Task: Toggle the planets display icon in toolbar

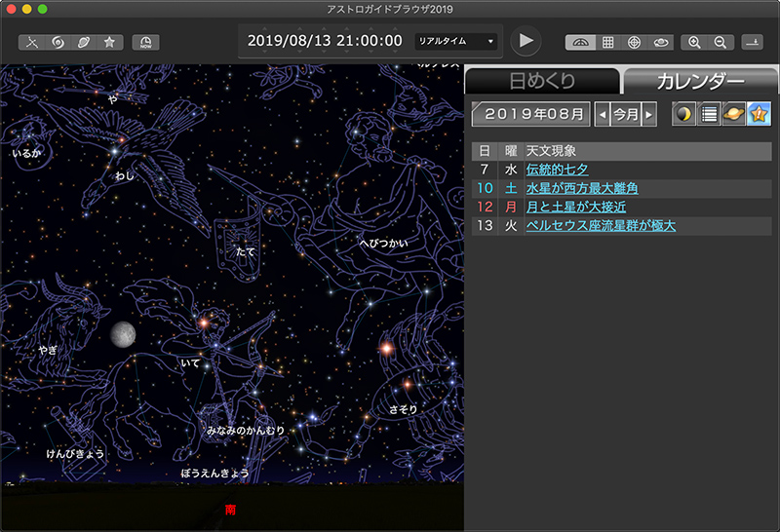Action: (84, 42)
